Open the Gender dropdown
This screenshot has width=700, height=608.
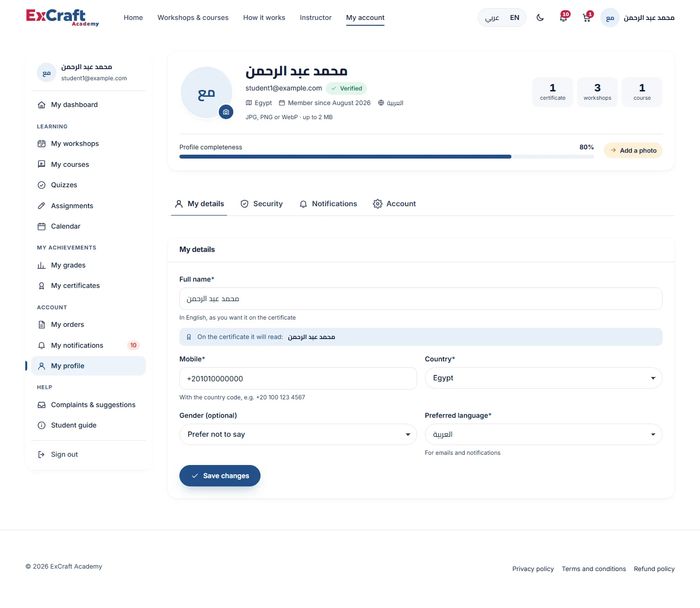click(298, 434)
